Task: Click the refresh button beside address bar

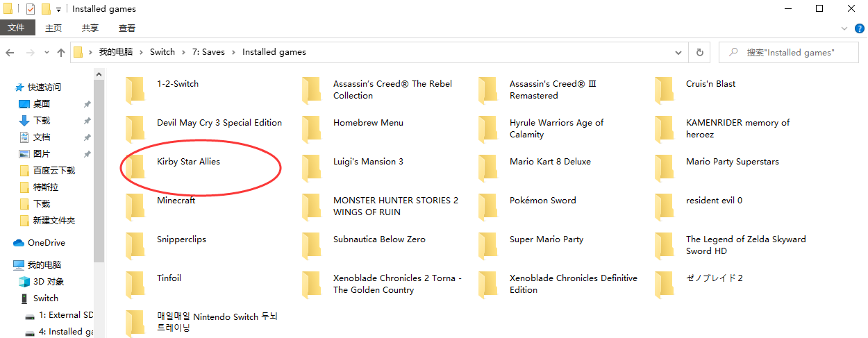Action: tap(699, 52)
